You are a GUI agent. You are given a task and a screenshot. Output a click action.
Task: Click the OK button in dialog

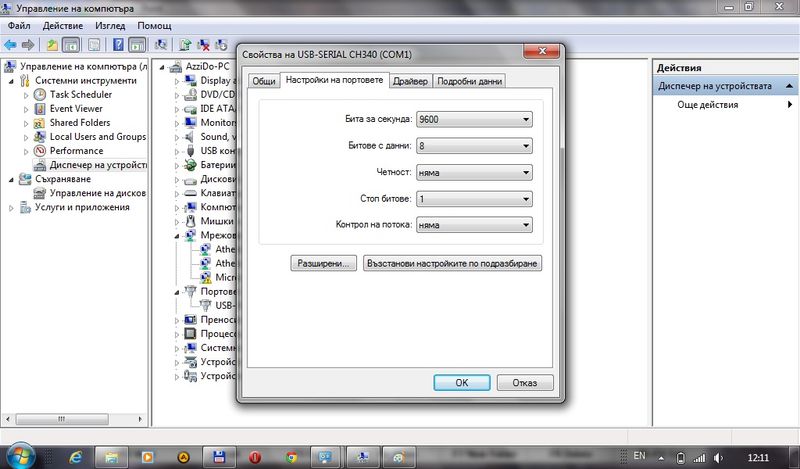(461, 382)
